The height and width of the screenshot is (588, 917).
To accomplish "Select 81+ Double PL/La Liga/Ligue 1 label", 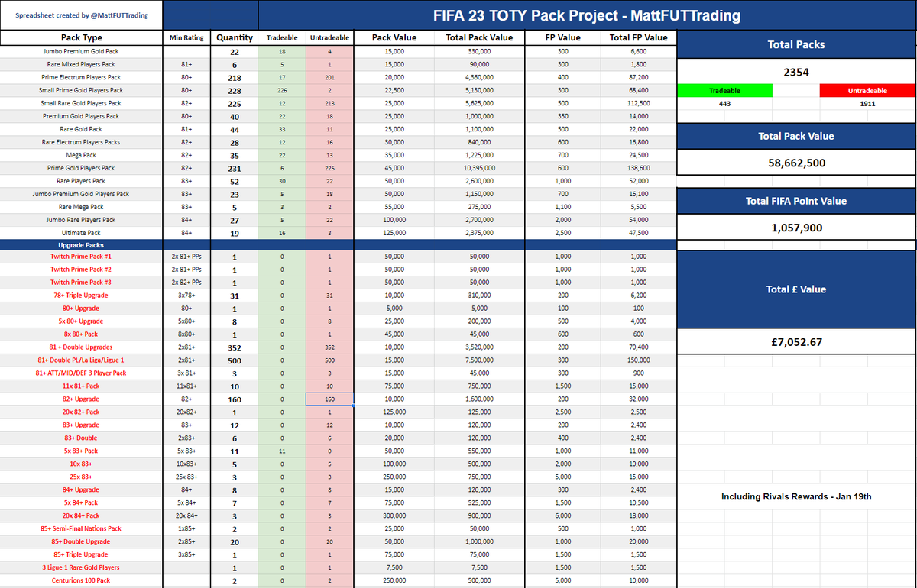I will [x=81, y=360].
